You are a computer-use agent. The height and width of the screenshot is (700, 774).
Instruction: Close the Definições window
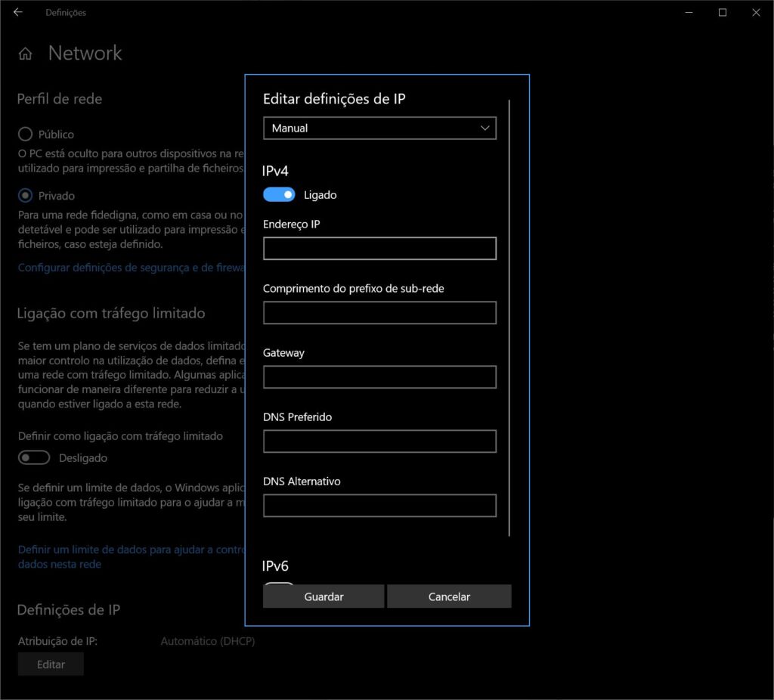756,13
